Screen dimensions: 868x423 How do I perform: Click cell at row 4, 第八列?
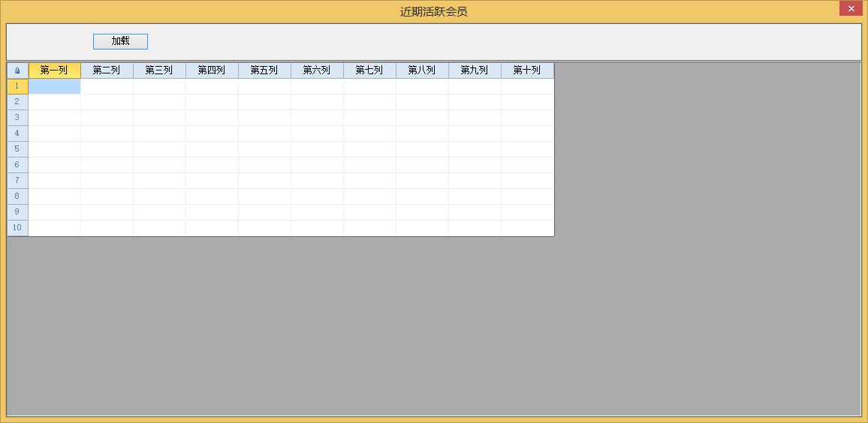point(422,133)
